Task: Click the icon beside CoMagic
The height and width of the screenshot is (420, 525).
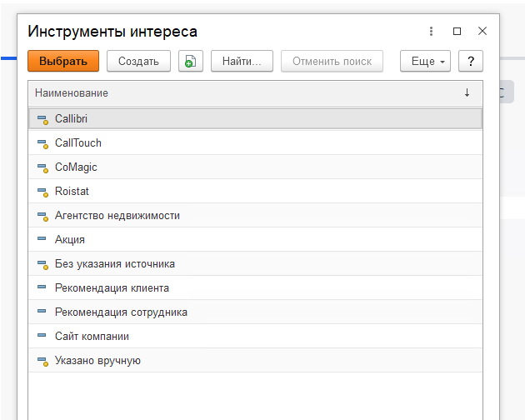Action: 42,167
